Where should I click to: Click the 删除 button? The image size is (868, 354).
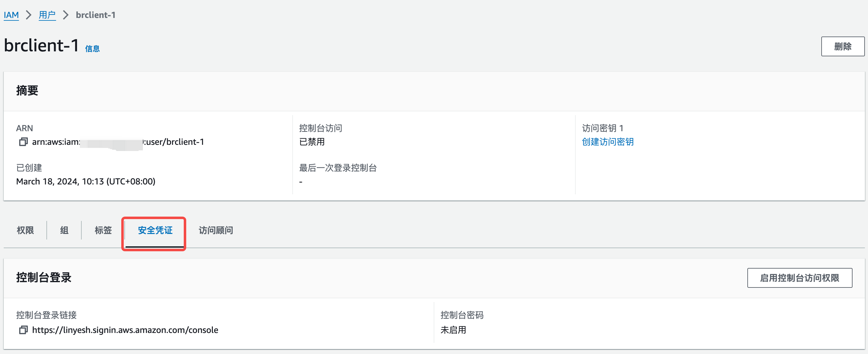pyautogui.click(x=843, y=46)
